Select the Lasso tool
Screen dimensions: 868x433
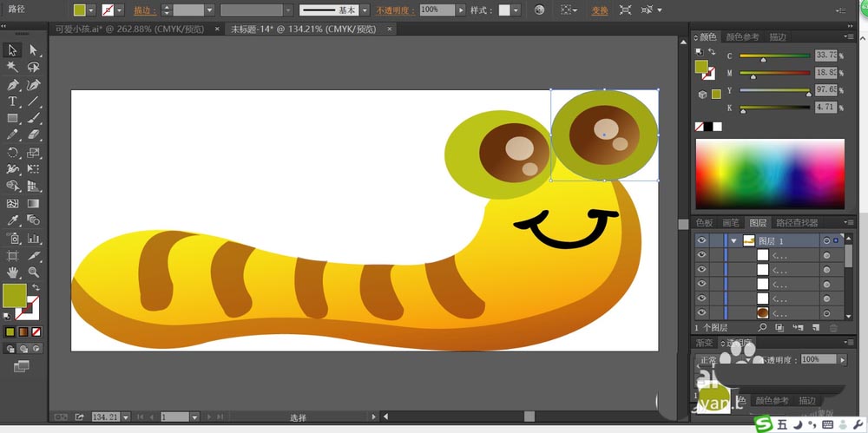(33, 68)
